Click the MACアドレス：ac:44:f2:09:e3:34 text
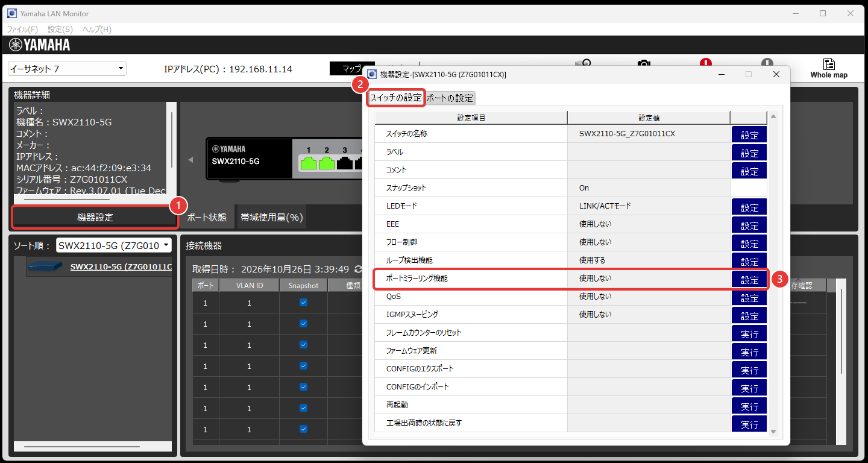The image size is (868, 463). (84, 168)
